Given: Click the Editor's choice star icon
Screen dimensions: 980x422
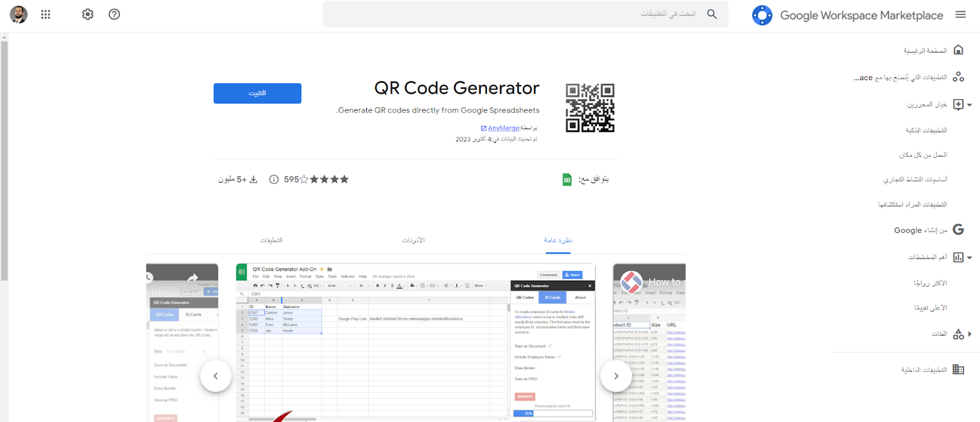Looking at the screenshot, I should pyautogui.click(x=959, y=104).
